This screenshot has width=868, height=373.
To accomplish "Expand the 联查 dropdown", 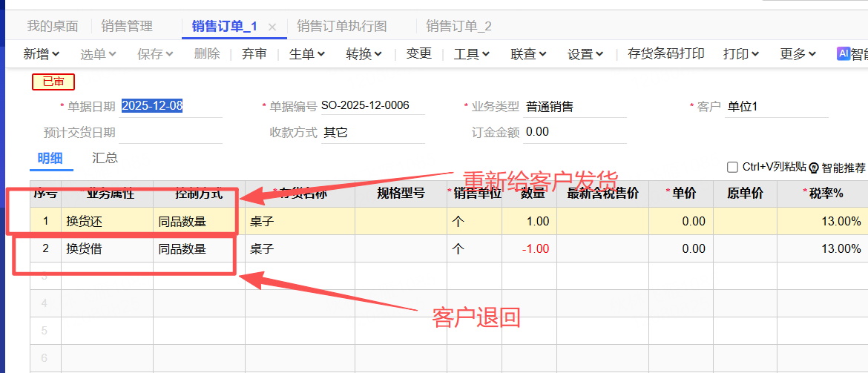I will click(528, 54).
